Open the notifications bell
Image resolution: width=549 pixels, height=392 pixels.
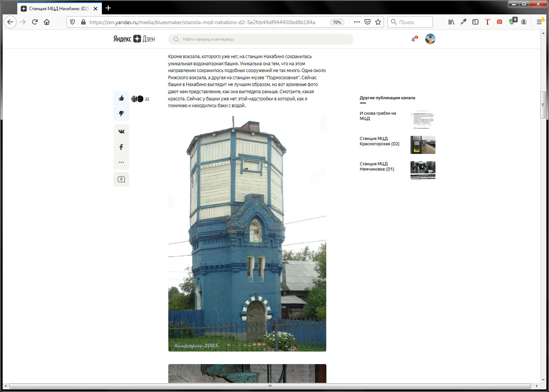point(414,39)
